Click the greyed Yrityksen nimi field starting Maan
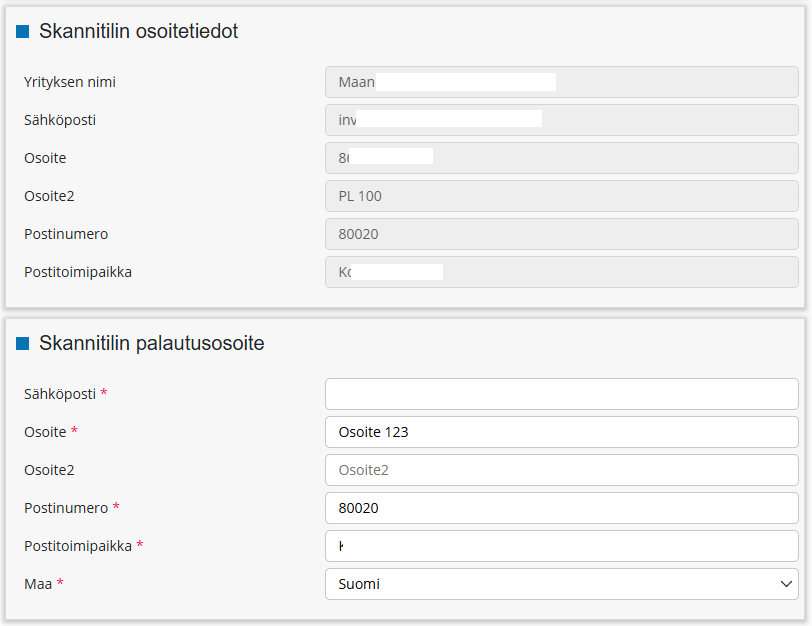 (x=562, y=82)
